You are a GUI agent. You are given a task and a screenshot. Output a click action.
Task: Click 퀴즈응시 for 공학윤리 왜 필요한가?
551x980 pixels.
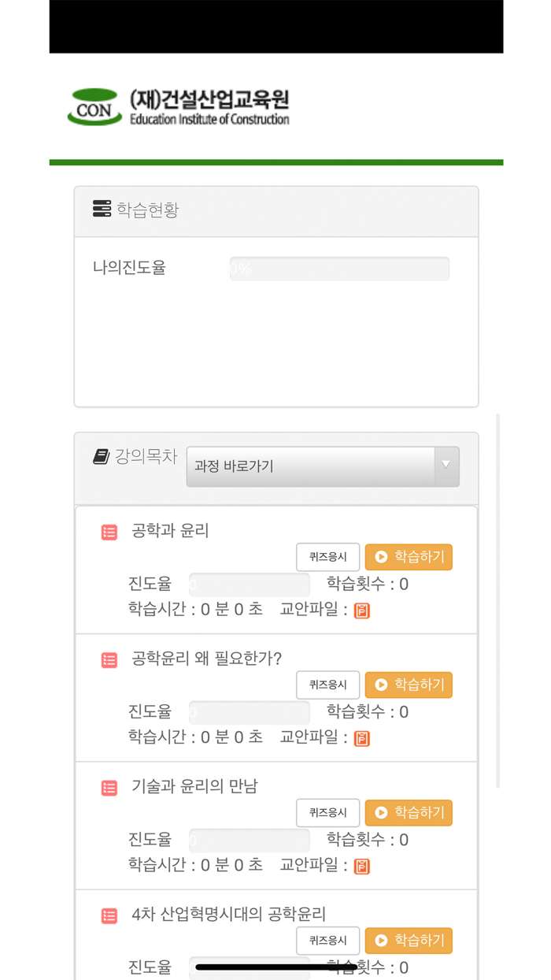pos(327,685)
